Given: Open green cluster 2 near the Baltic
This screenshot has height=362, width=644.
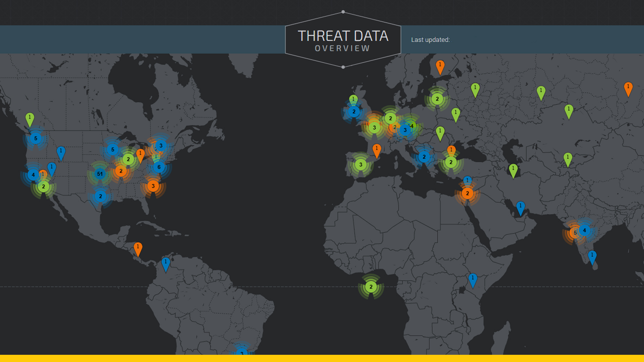Looking at the screenshot, I should pos(437,99).
